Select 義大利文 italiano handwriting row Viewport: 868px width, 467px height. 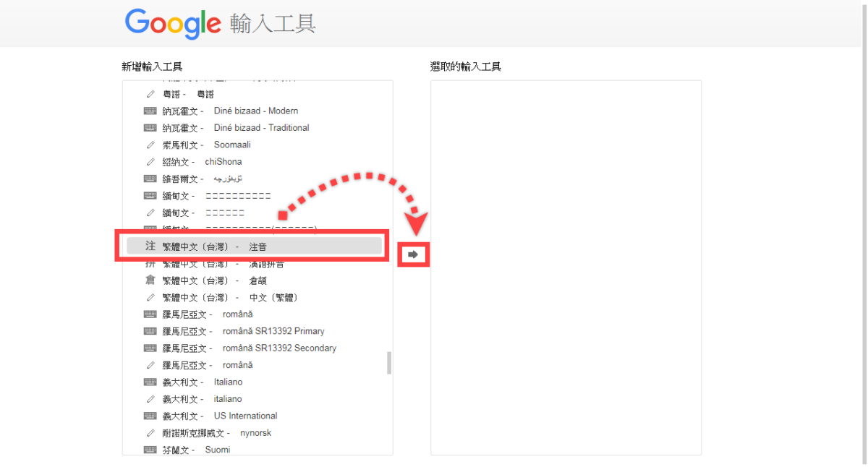pyautogui.click(x=255, y=399)
